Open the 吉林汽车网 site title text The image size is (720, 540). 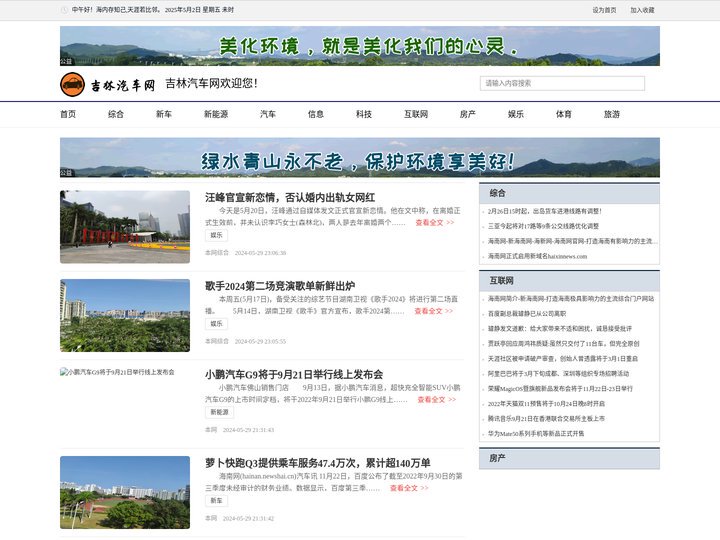pos(123,85)
